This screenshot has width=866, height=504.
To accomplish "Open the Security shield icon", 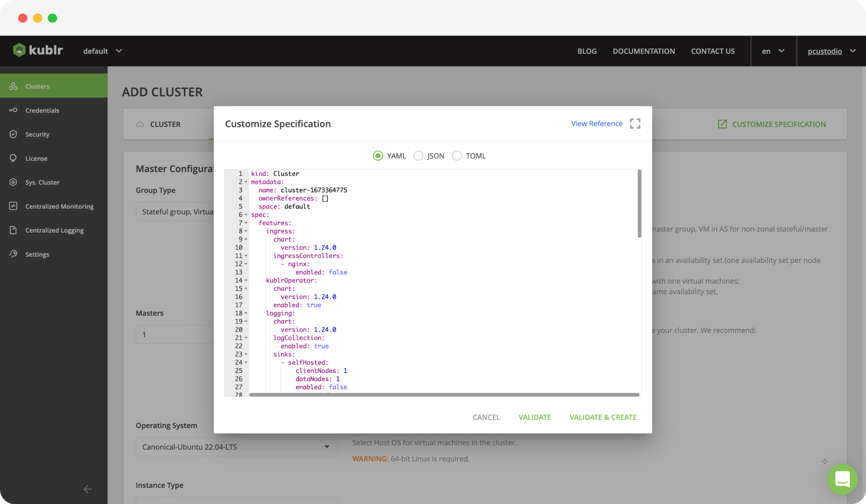I will pos(13,134).
